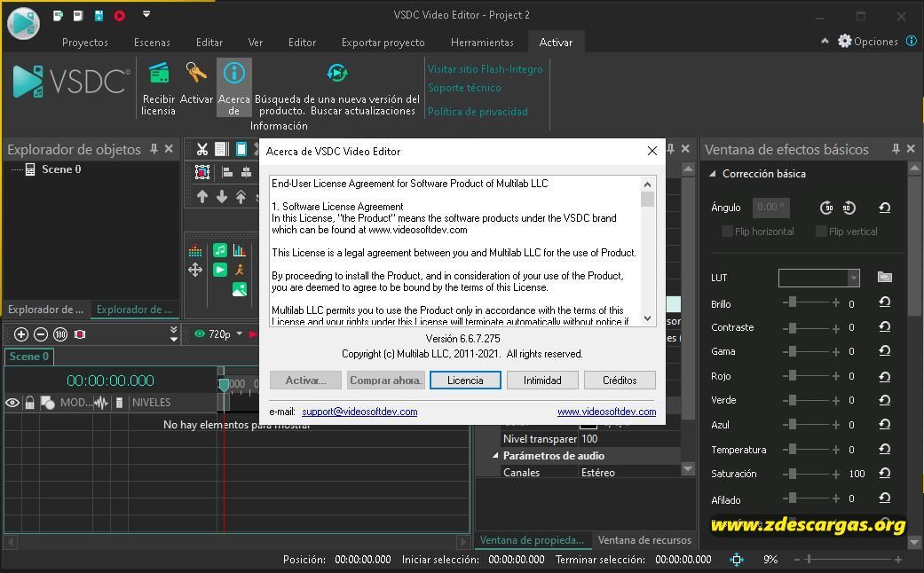Open the LUT dropdown

pos(853,278)
